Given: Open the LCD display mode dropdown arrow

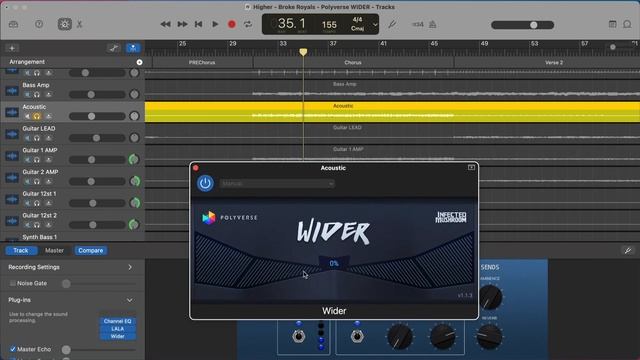Looking at the screenshot, I should pos(375,25).
